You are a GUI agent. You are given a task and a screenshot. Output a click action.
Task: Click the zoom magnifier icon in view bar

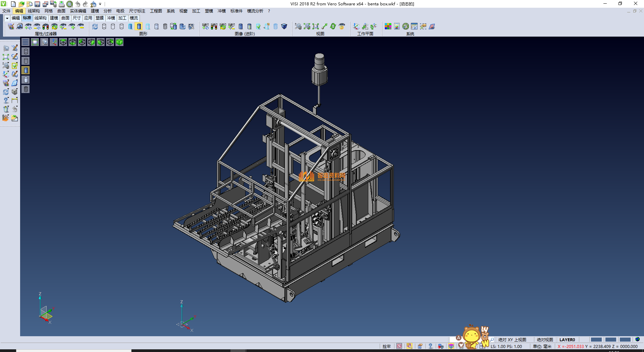coord(44,42)
